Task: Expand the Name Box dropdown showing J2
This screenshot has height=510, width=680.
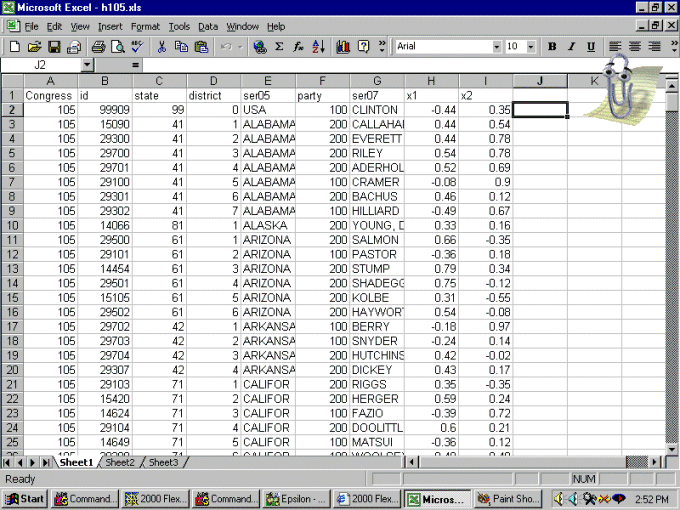Action: (x=87, y=65)
